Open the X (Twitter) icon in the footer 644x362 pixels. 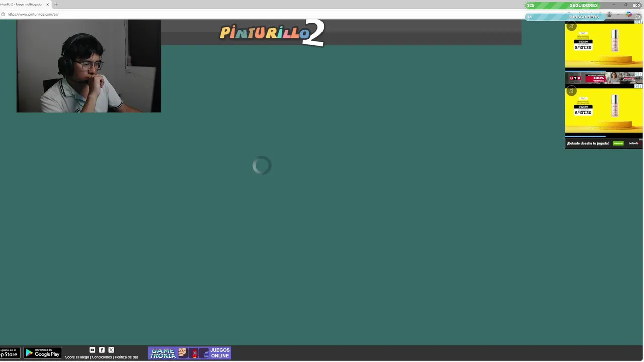111,350
